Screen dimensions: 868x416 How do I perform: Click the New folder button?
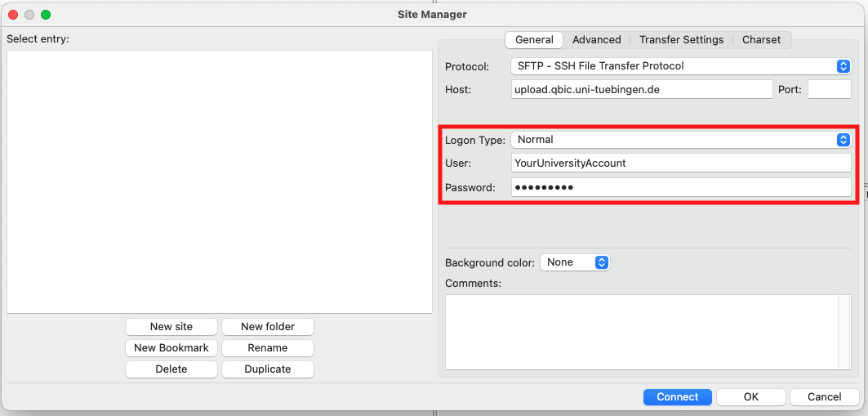(268, 327)
